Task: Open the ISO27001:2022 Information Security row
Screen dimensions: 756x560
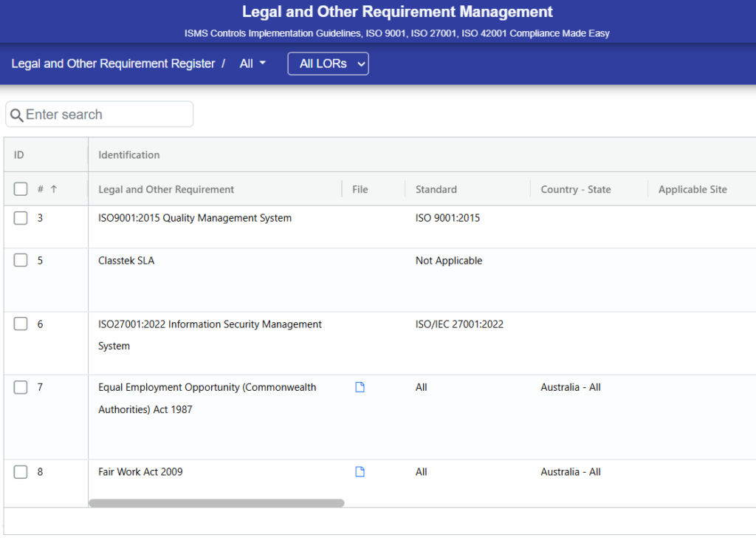Action: point(210,324)
